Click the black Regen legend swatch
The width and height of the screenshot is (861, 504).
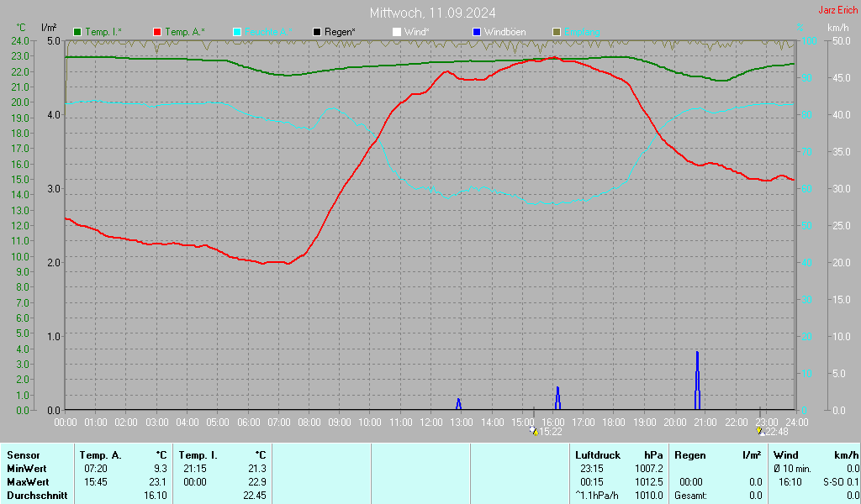pyautogui.click(x=317, y=32)
